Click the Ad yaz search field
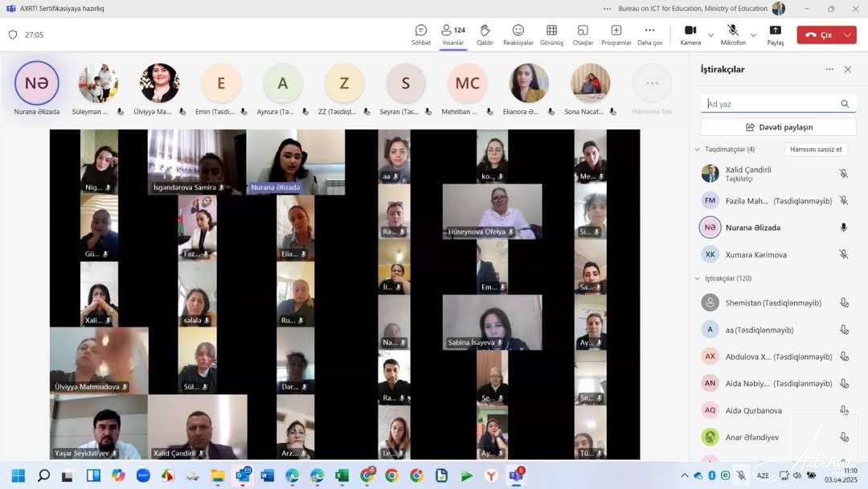Image resolution: width=868 pixels, height=489 pixels. 770,104
